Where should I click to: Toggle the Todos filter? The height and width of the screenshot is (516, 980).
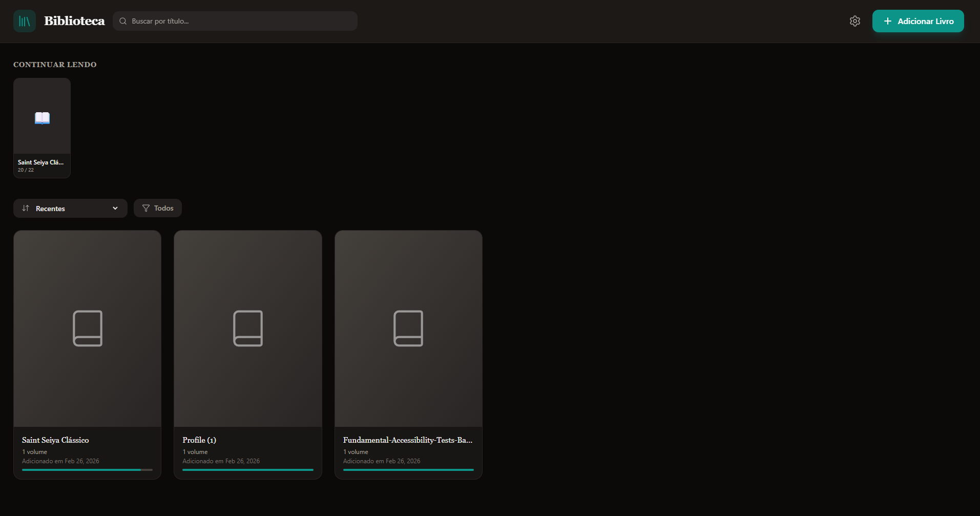[157, 208]
